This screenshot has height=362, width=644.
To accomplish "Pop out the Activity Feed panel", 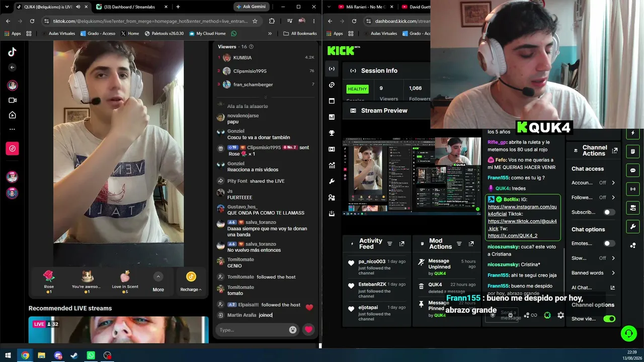I will [401, 244].
